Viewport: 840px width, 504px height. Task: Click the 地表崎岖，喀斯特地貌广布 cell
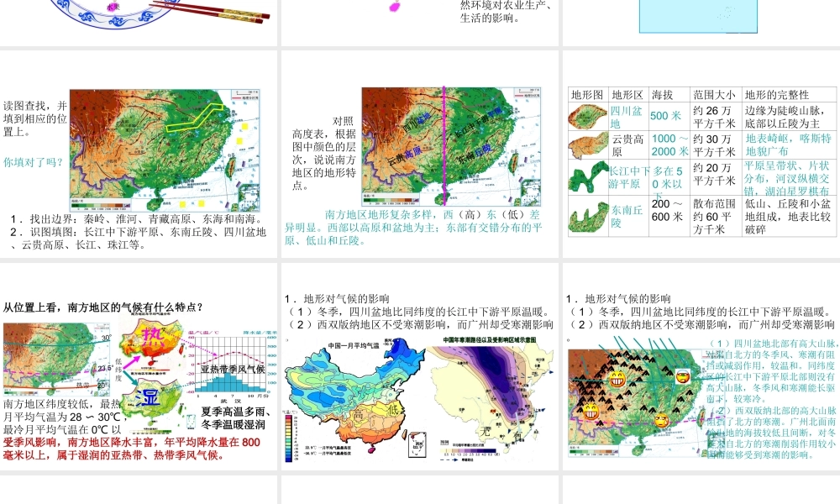pos(788,144)
